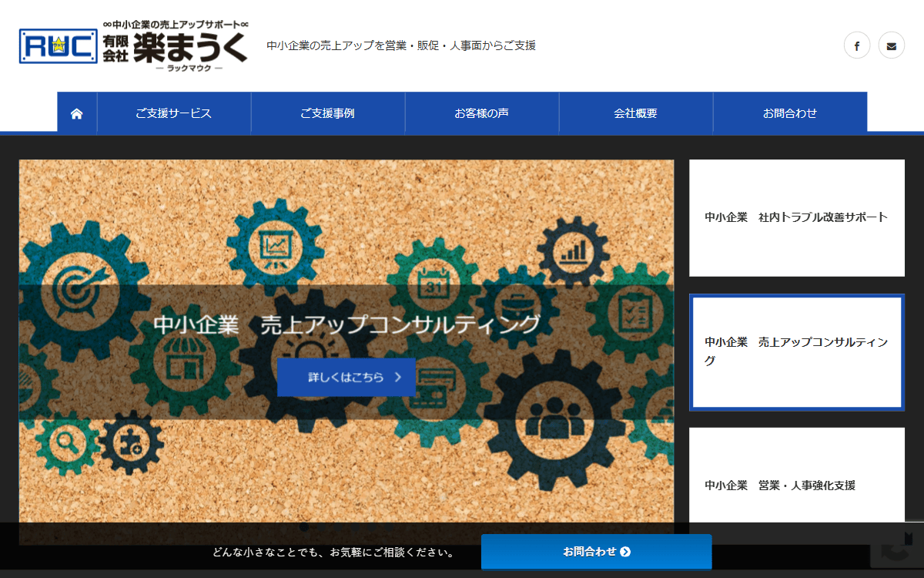This screenshot has height=578, width=924.
Task: Select the 営業・人事強化支援 slide card
Action: point(797,486)
